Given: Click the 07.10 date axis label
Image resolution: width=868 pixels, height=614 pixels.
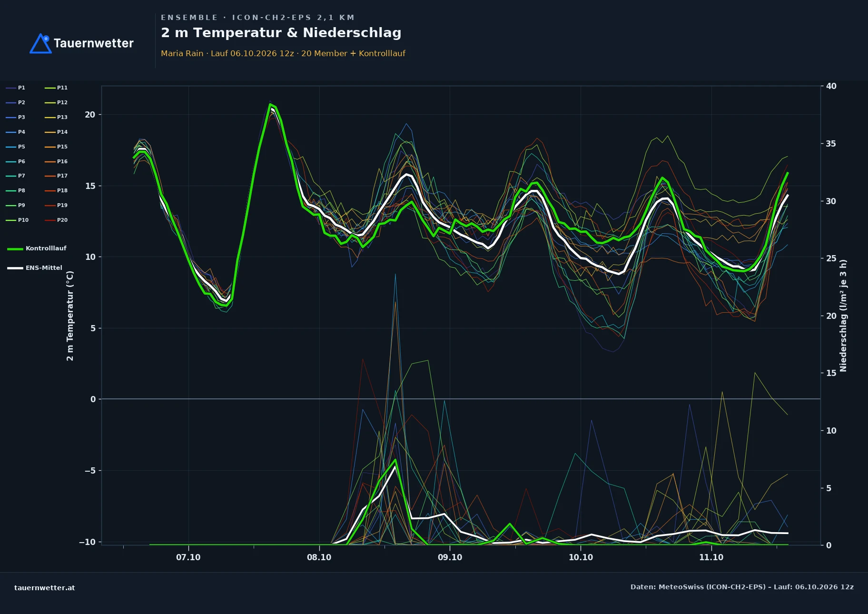Looking at the screenshot, I should 188,557.
